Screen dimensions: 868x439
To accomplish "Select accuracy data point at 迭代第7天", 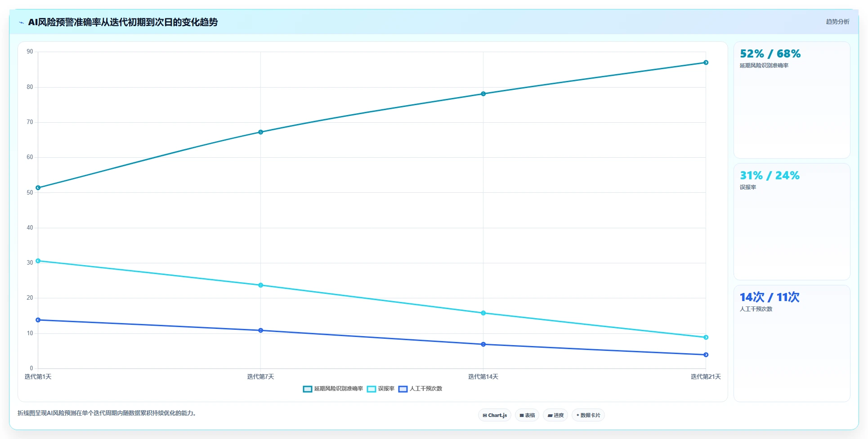I will tap(261, 132).
